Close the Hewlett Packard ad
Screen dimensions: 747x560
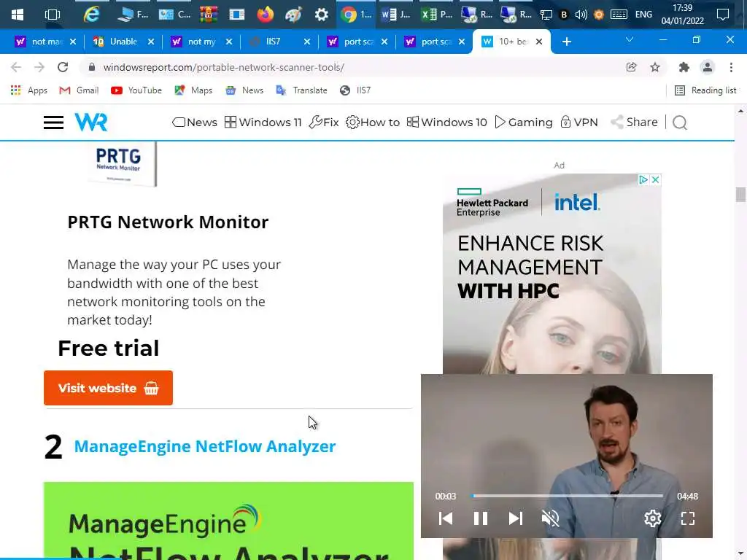pyautogui.click(x=656, y=179)
